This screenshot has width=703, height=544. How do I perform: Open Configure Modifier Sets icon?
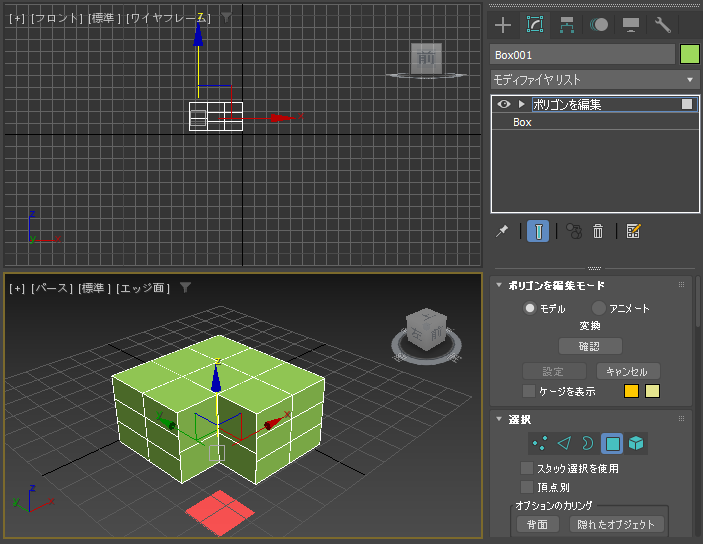[x=633, y=231]
